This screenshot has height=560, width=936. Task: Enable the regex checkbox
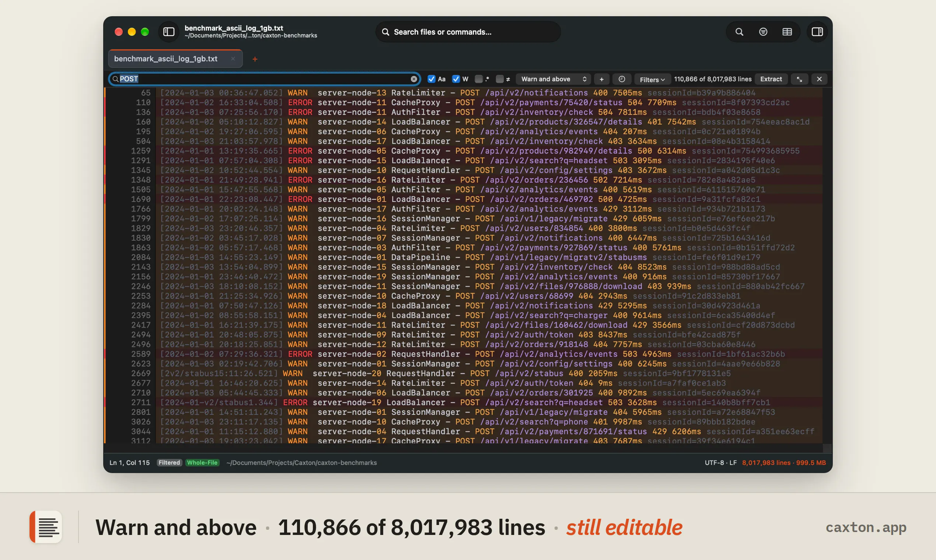click(x=479, y=79)
